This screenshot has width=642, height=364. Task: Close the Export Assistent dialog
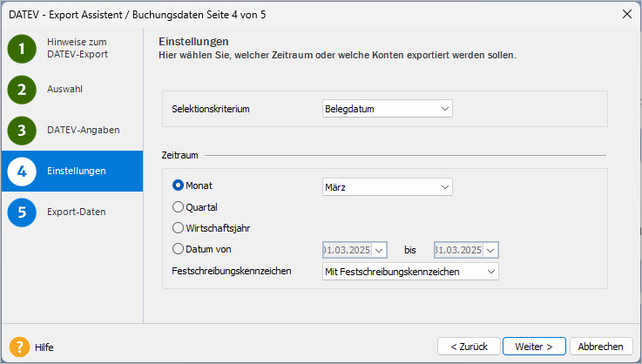627,14
